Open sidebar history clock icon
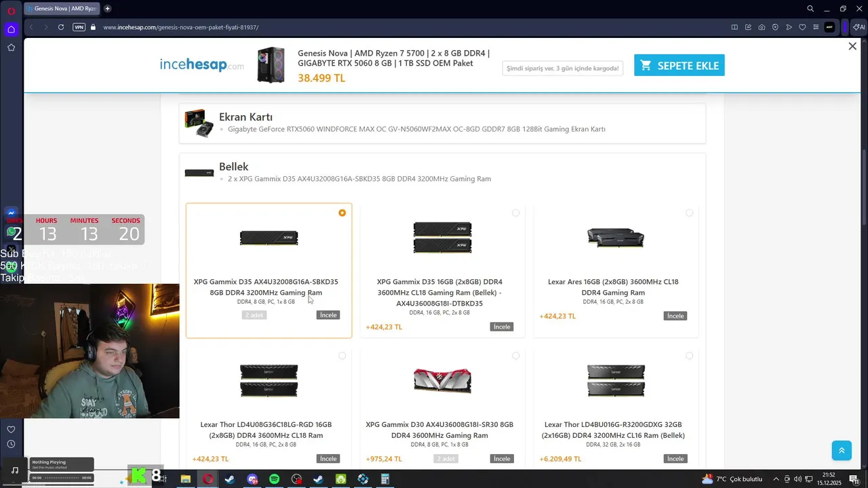The image size is (868, 488). click(x=11, y=444)
